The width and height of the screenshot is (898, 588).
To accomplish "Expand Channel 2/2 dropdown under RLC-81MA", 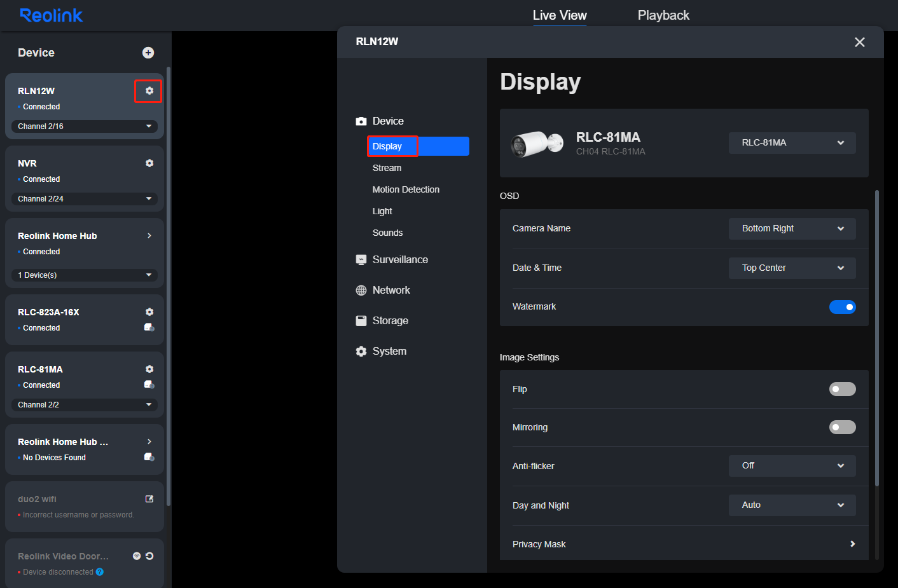I will (85, 405).
